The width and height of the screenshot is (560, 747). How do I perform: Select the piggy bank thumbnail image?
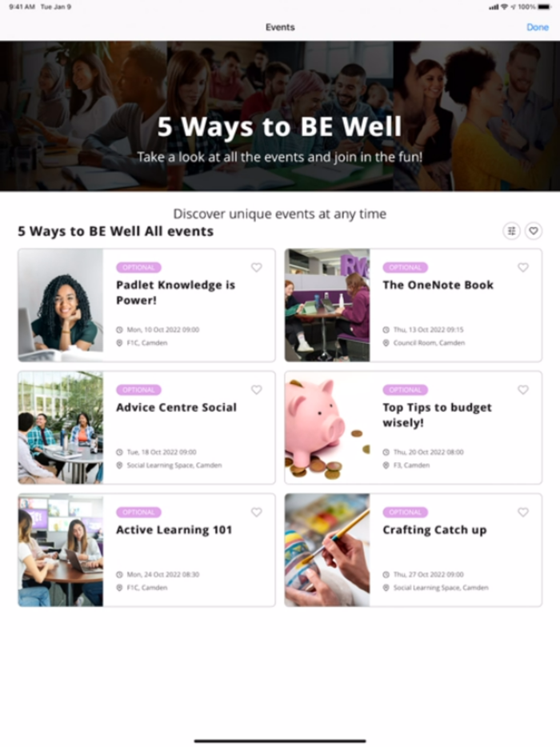327,428
